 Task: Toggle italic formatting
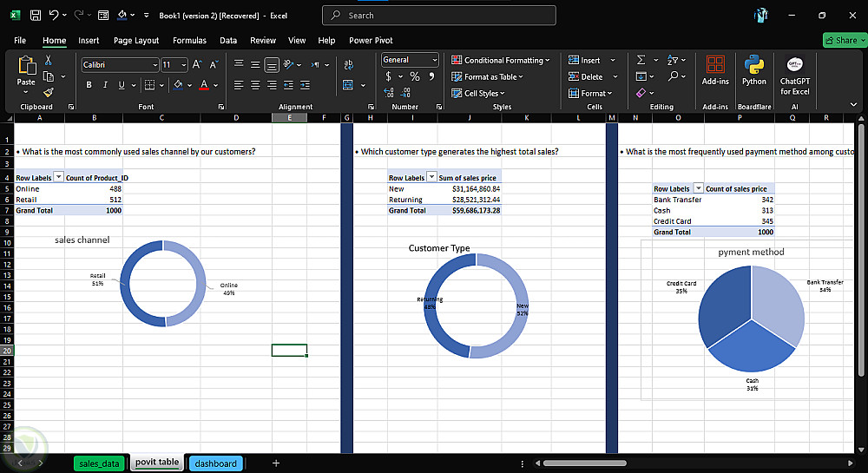tap(105, 85)
